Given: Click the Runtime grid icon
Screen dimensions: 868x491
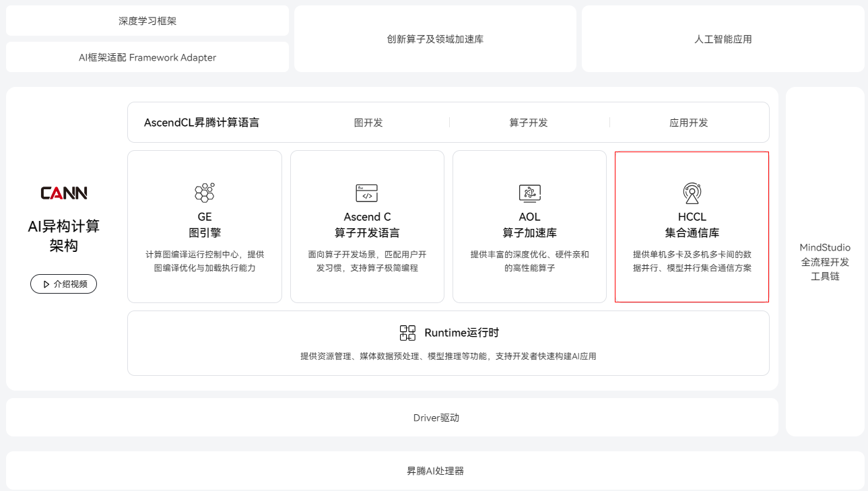Looking at the screenshot, I should click(408, 333).
